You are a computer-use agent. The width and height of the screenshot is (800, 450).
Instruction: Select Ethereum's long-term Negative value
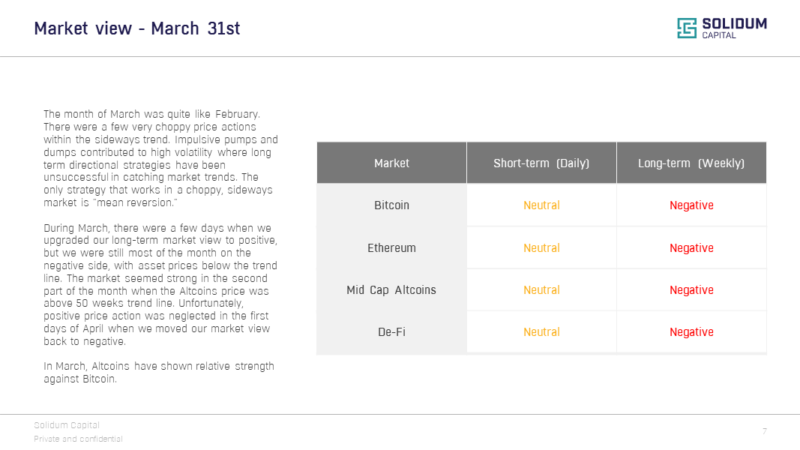(691, 248)
